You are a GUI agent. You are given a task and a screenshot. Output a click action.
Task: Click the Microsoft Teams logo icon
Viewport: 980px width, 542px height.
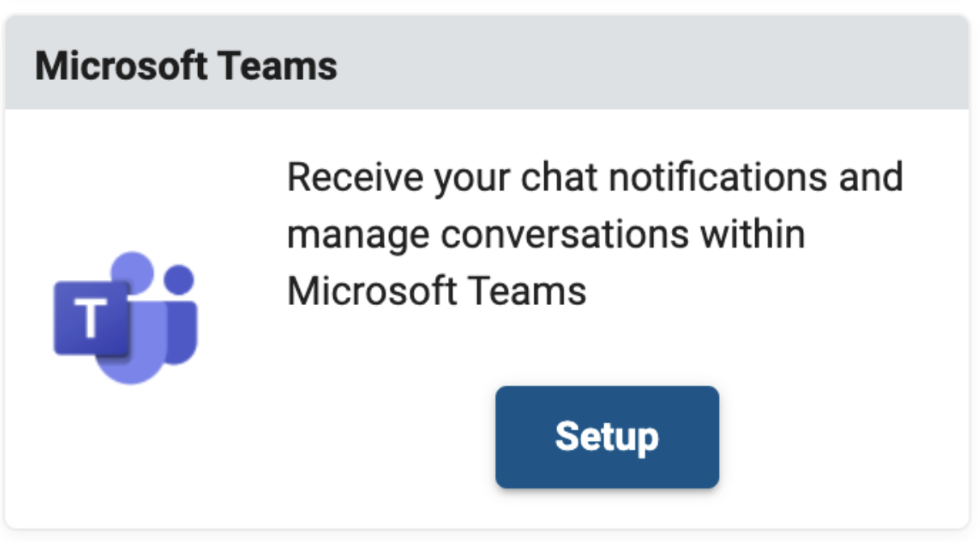125,317
